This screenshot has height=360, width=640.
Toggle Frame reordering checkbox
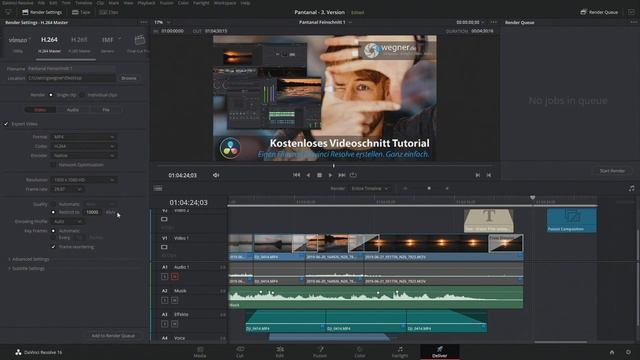(x=53, y=247)
